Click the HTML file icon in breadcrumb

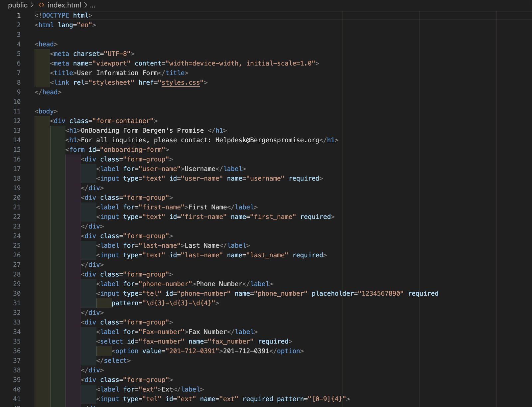(41, 5)
